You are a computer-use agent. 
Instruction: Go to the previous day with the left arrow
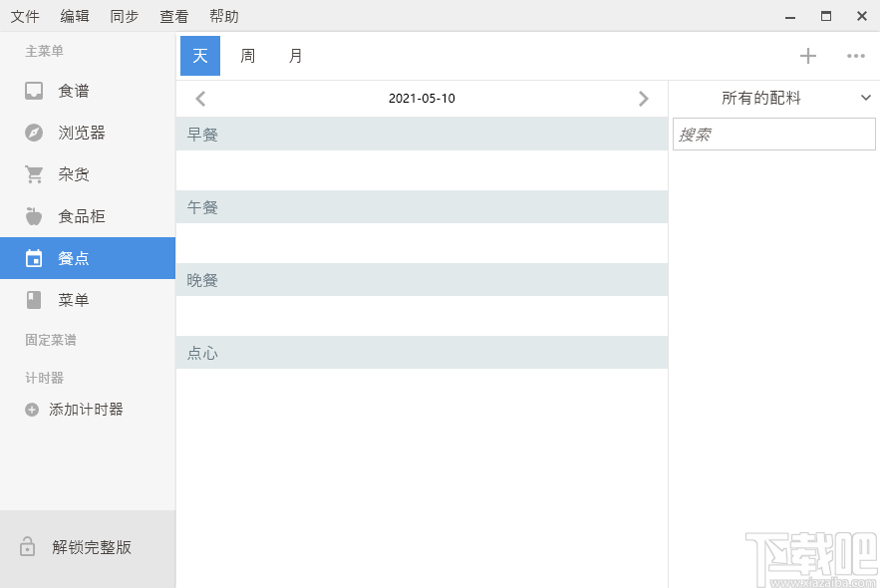(x=199, y=98)
